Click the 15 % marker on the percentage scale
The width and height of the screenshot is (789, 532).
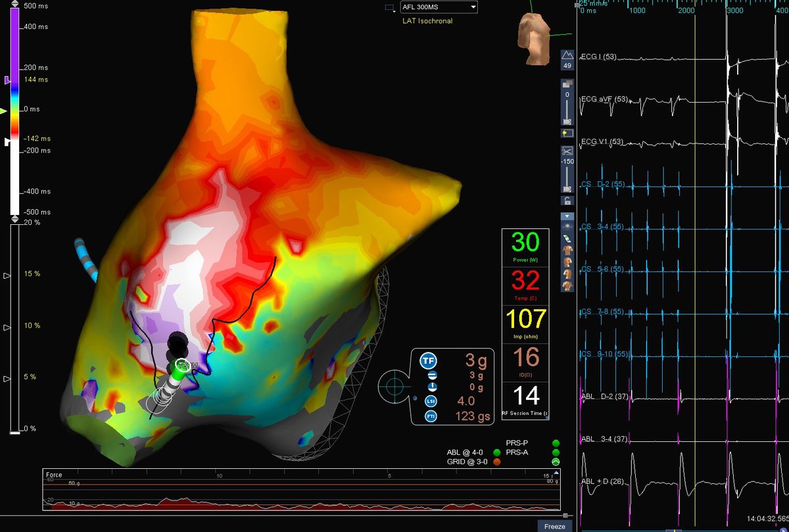7,277
